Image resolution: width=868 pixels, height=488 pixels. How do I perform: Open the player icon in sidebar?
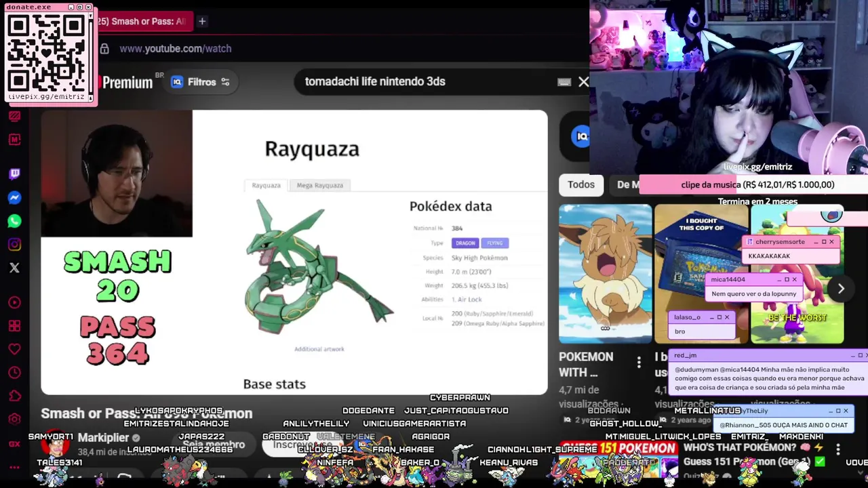pos(14,302)
